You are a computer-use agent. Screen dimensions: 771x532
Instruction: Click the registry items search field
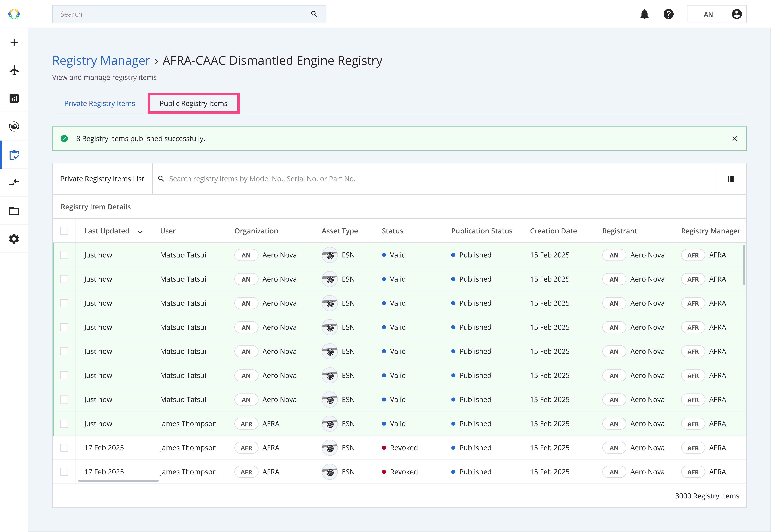[x=433, y=179]
